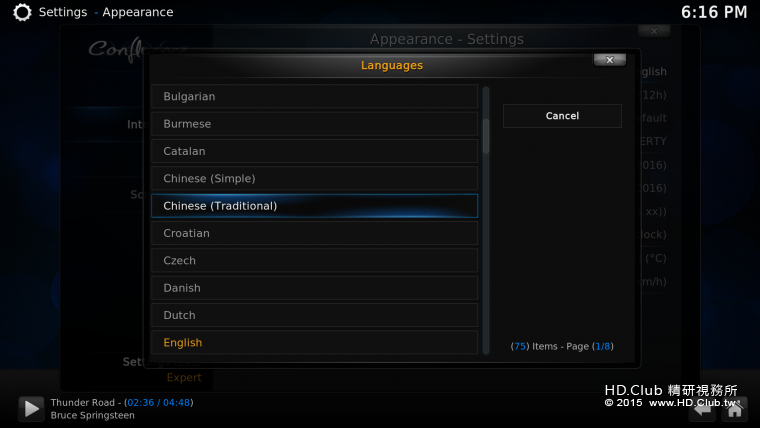Pick Chinese (Simple) language
The height and width of the screenshot is (428, 760).
[x=314, y=178]
